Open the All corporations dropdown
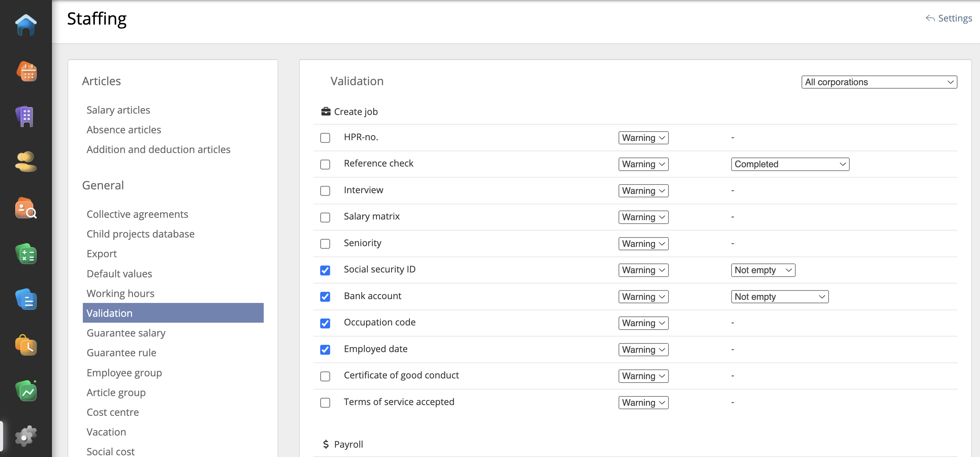Viewport: 980px width, 457px height. tap(879, 82)
